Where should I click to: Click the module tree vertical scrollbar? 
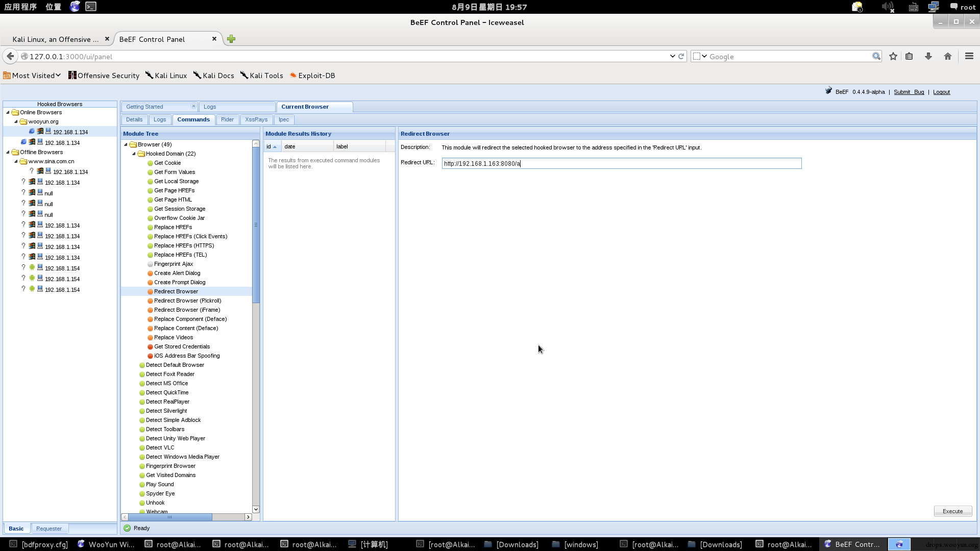click(256, 225)
